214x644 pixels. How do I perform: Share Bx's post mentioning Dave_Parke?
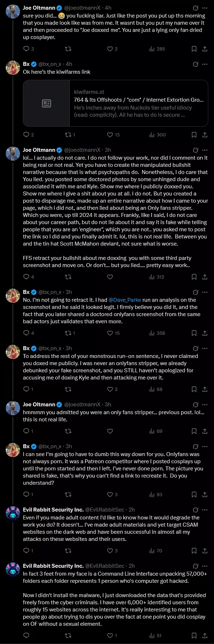[x=205, y=333]
